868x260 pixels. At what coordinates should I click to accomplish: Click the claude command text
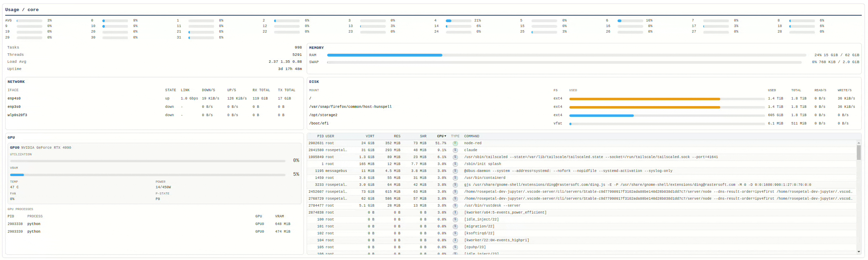471,150
